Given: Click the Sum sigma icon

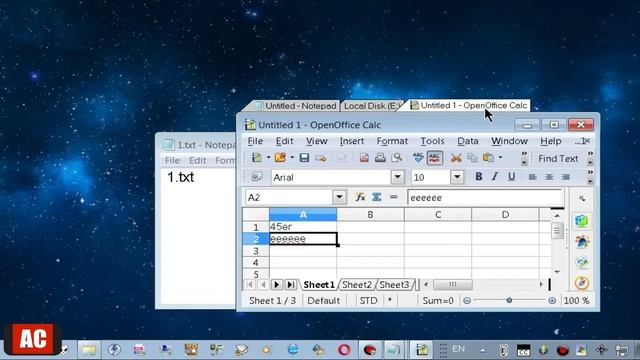Looking at the screenshot, I should tap(376, 198).
